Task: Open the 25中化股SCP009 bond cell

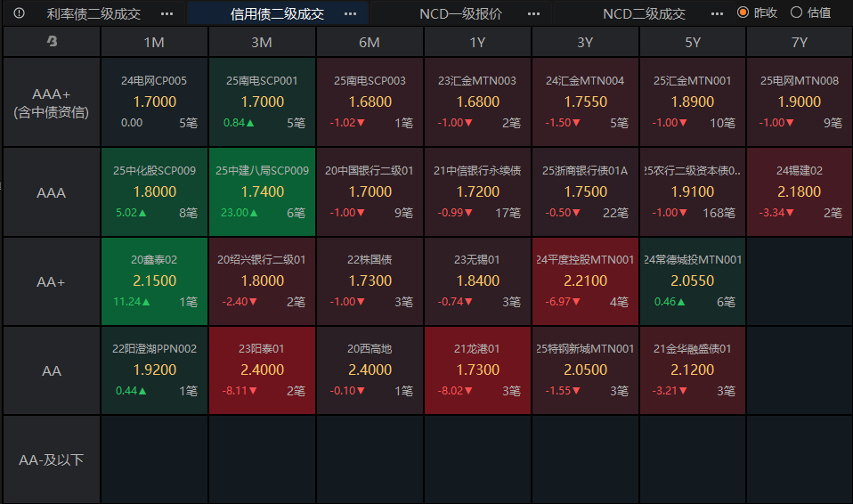Action: (x=154, y=192)
